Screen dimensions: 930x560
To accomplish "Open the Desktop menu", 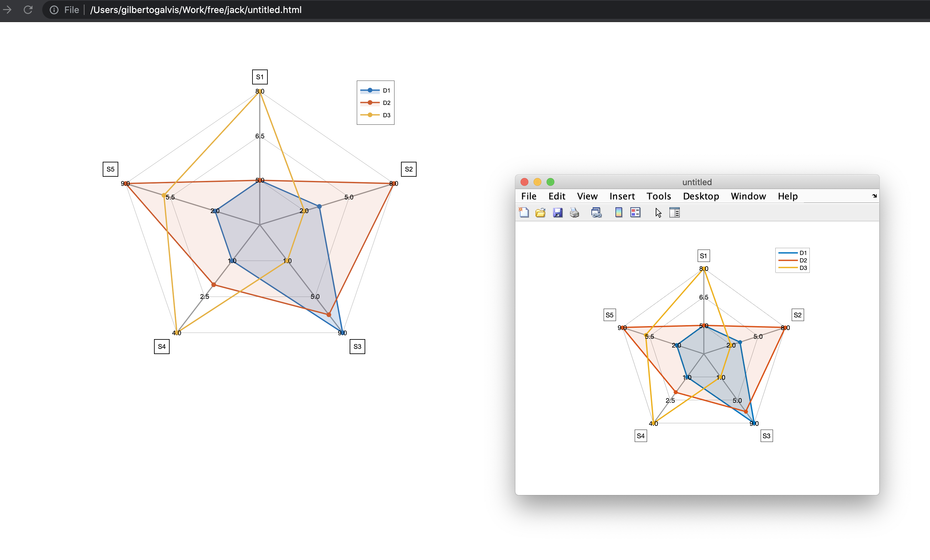I will point(701,196).
